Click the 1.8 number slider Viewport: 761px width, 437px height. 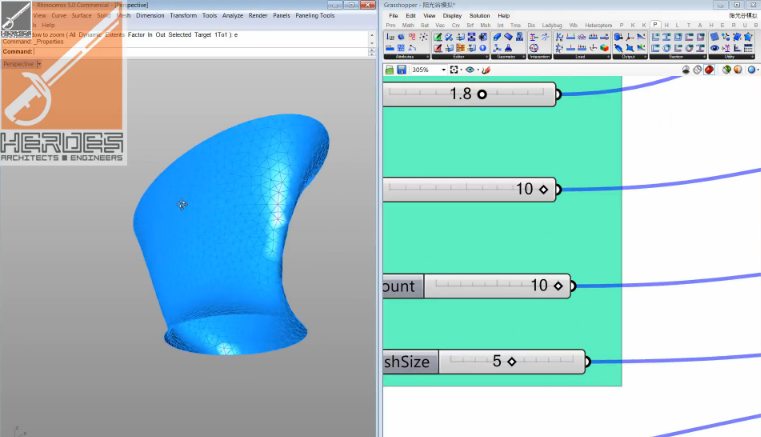[x=470, y=94]
